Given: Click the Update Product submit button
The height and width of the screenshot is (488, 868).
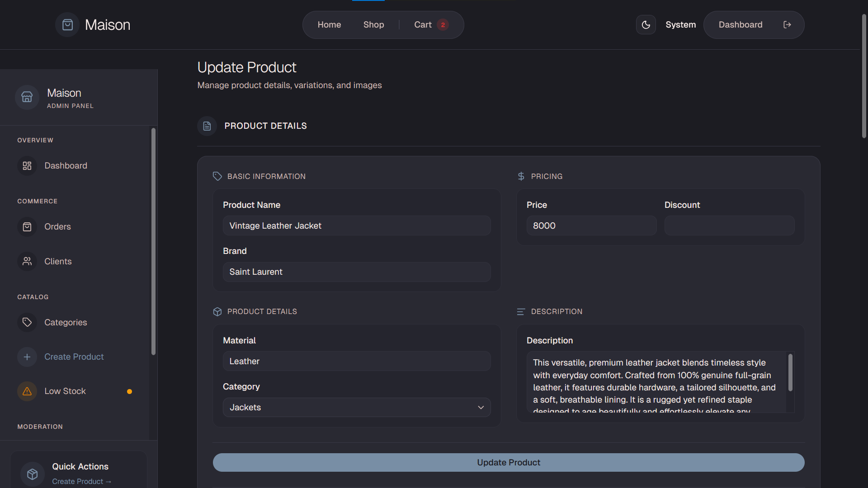Looking at the screenshot, I should 509,463.
